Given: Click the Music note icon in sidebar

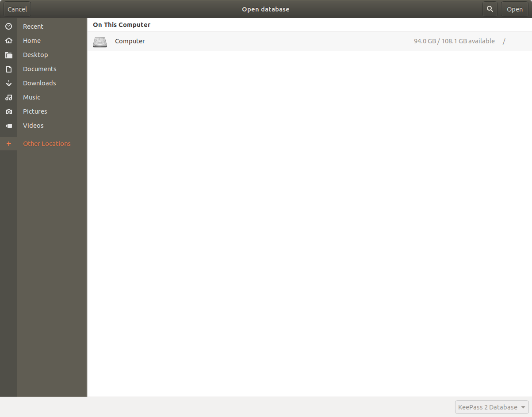Looking at the screenshot, I should [x=8, y=97].
